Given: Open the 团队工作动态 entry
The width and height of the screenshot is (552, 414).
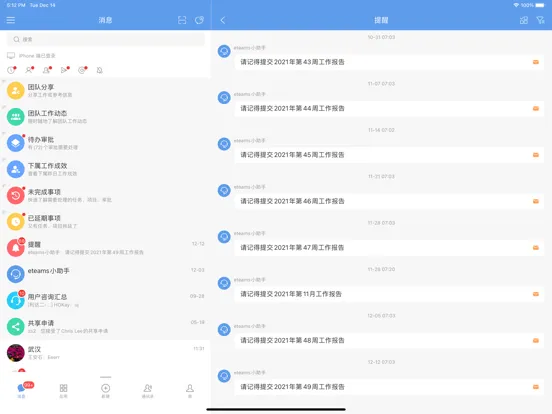Looking at the screenshot, I should [x=106, y=117].
